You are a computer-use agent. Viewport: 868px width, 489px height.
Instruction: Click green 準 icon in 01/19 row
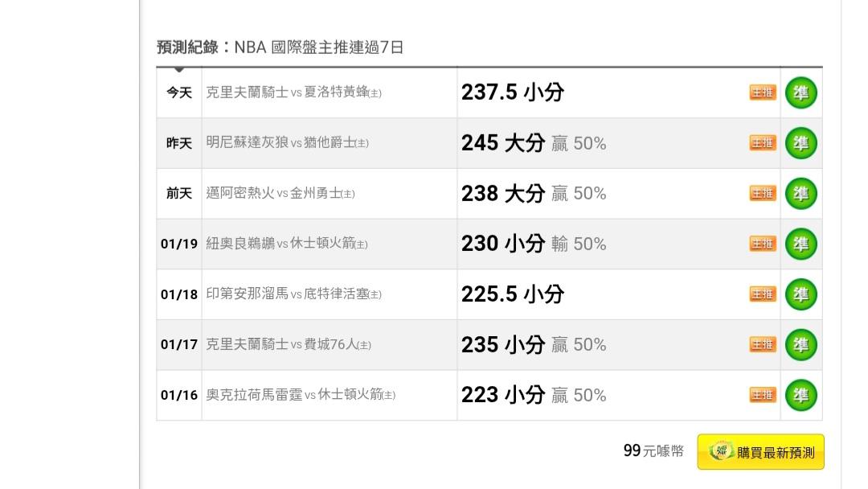pyautogui.click(x=800, y=244)
